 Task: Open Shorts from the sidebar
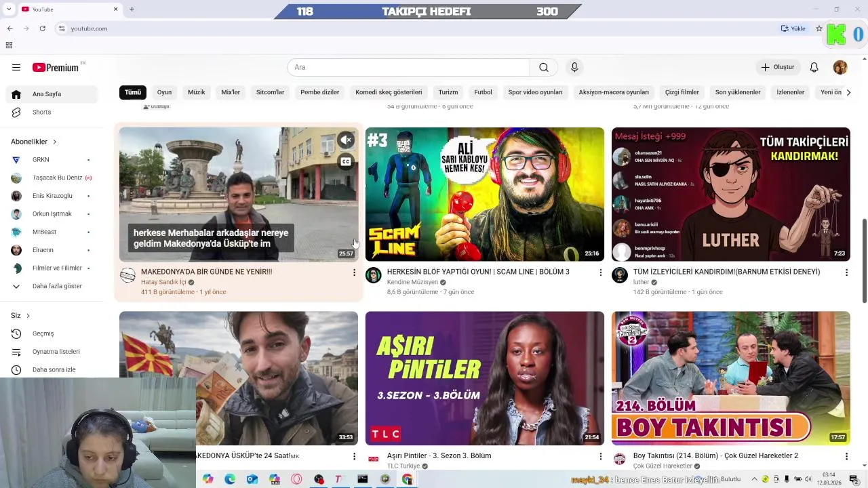point(52,112)
